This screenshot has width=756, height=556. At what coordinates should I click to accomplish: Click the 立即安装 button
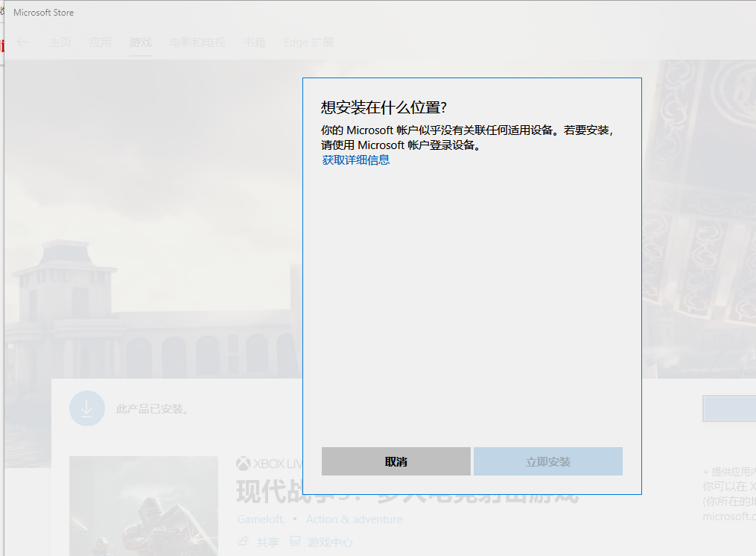pos(547,461)
